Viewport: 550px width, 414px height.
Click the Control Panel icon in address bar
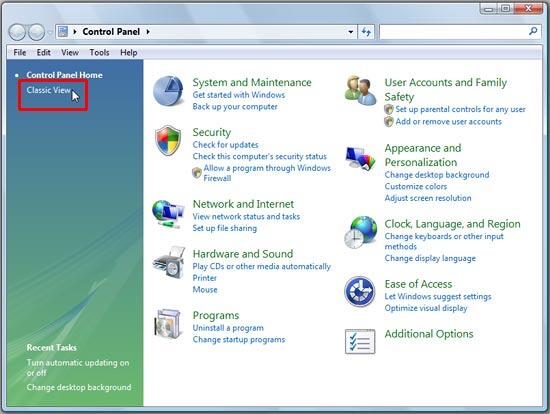point(63,32)
